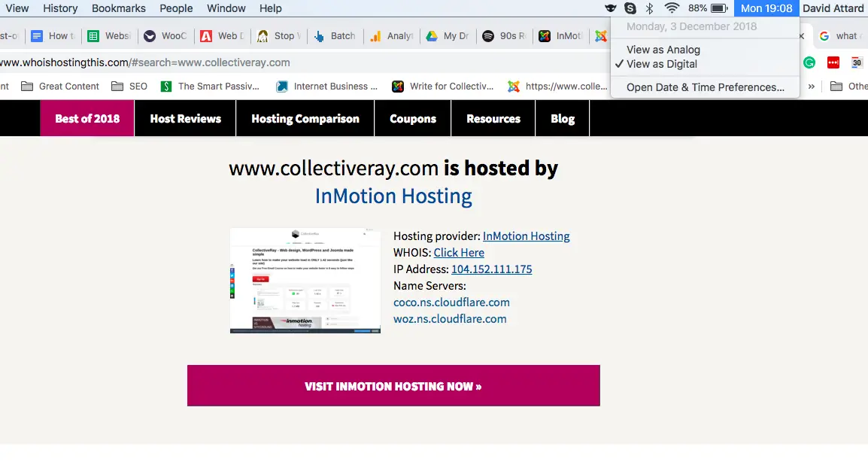Open the WHOIS Click Here link
The width and height of the screenshot is (868, 468).
tap(459, 253)
